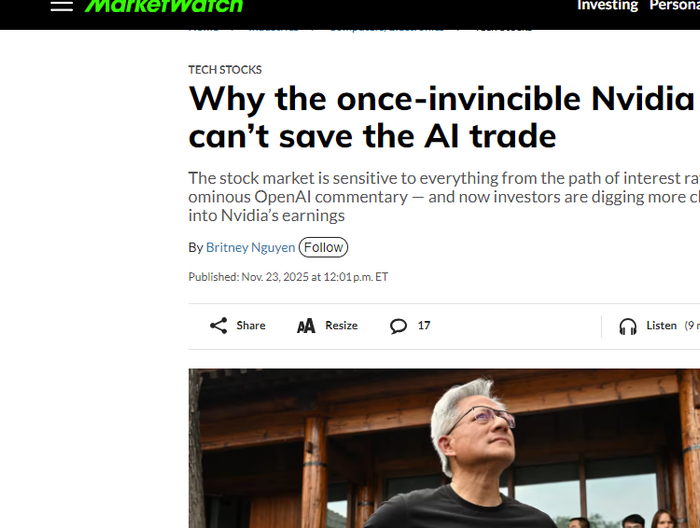Click the headphones listen icon
Image resolution: width=700 pixels, height=528 pixels.
(628, 326)
